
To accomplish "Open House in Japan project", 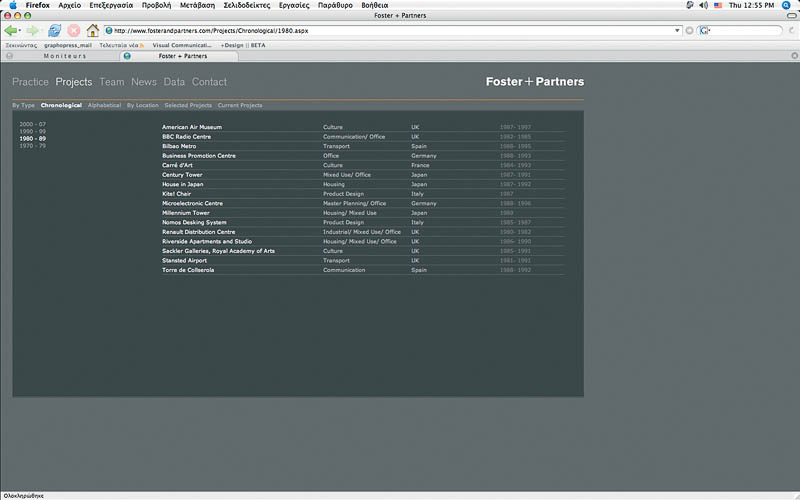I will tap(183, 184).
